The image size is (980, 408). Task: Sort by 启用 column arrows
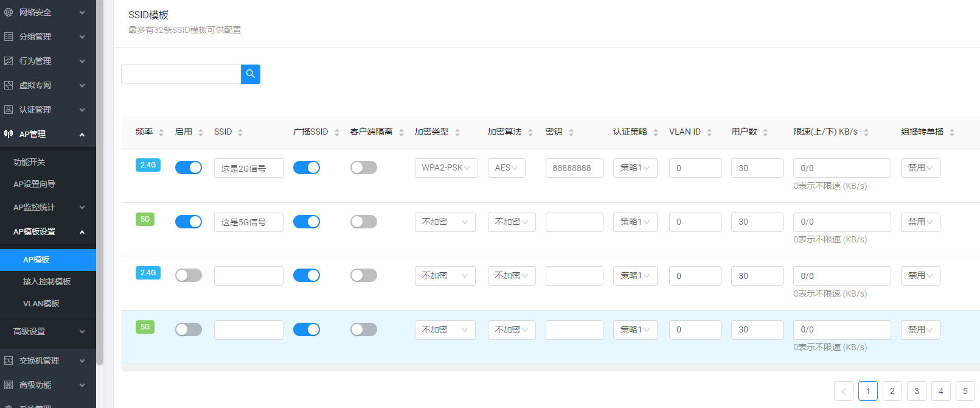pos(201,132)
